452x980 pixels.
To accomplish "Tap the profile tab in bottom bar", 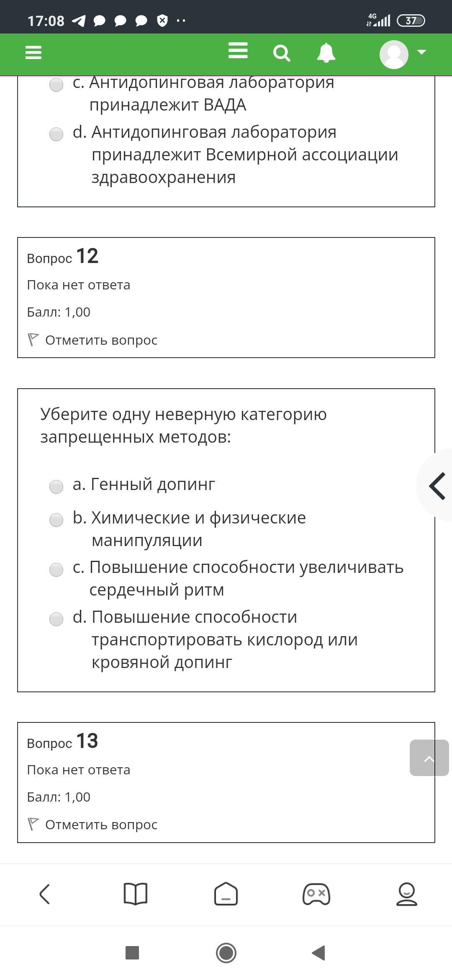I will (x=406, y=894).
